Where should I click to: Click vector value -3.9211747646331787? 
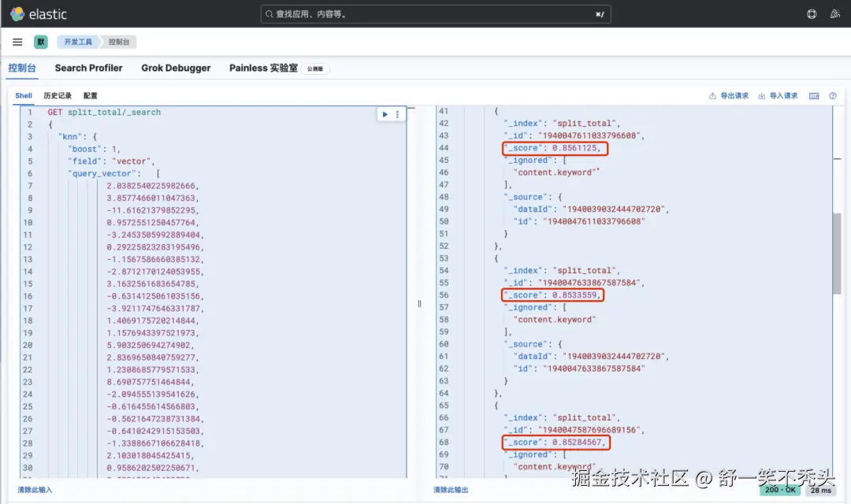coord(155,309)
